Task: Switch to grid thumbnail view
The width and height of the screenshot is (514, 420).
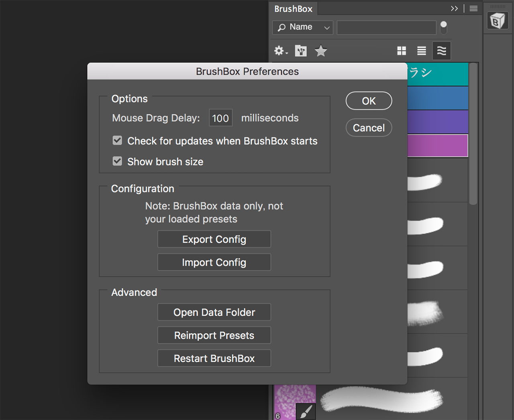Action: point(402,51)
